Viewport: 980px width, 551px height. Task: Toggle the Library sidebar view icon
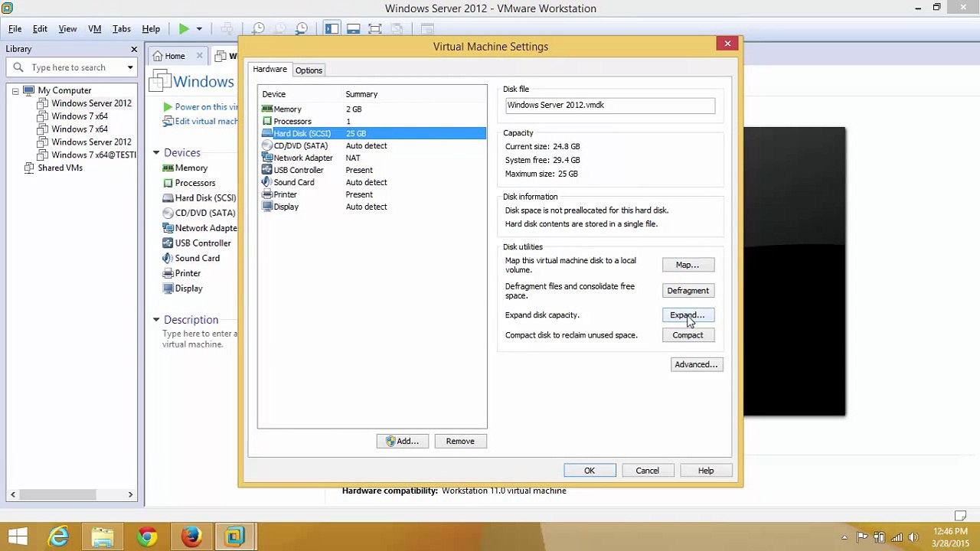coord(332,29)
